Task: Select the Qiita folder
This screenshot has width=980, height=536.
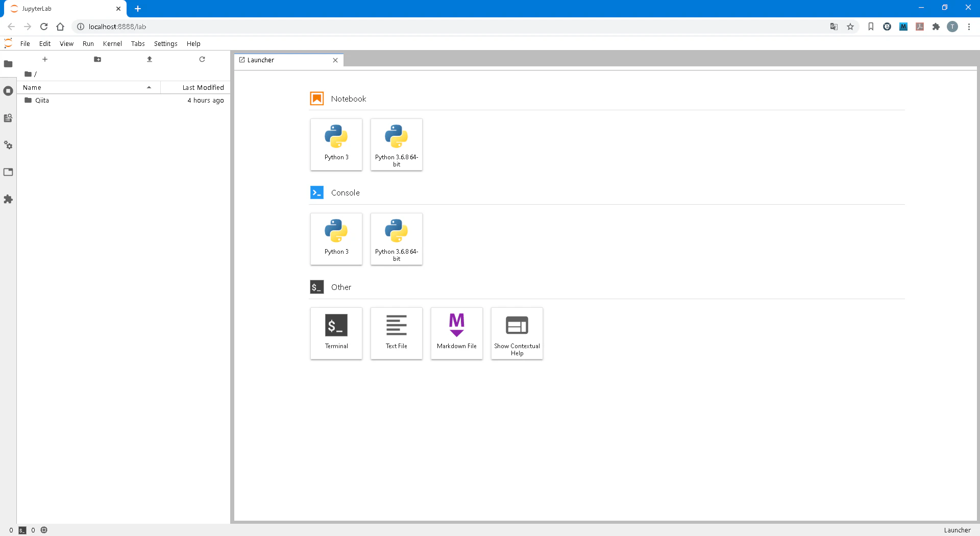Action: coord(124,101)
